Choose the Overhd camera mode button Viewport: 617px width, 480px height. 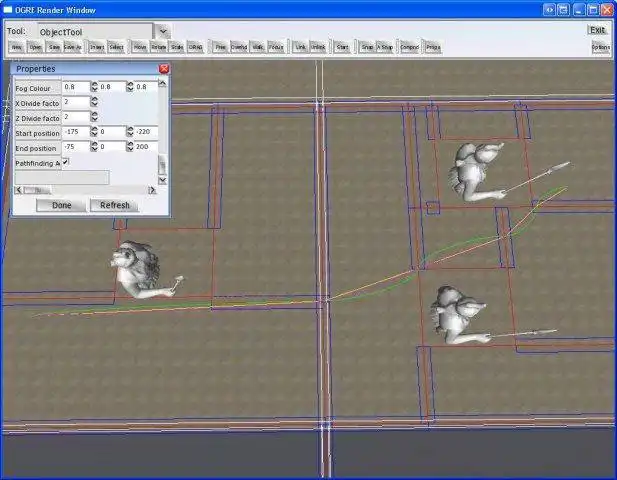click(239, 47)
